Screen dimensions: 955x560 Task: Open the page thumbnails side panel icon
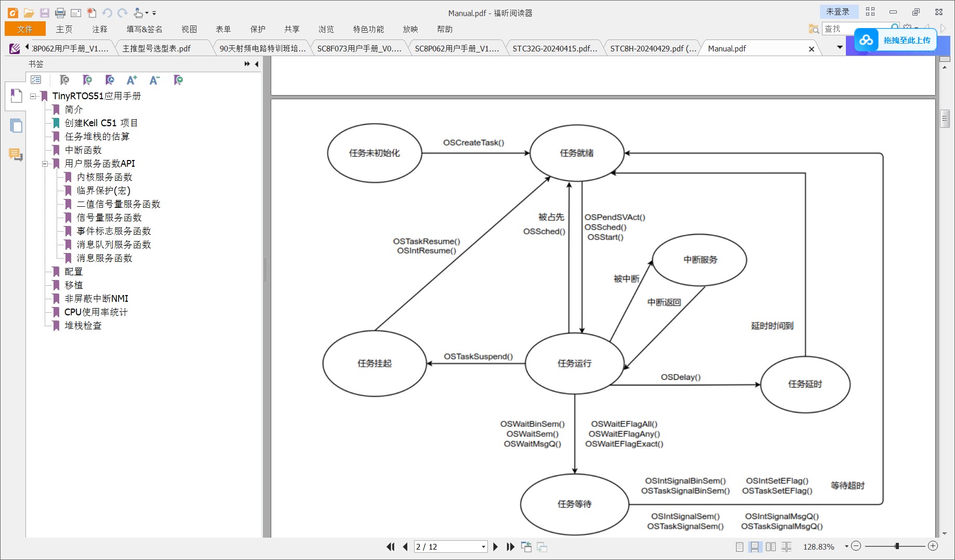[16, 126]
